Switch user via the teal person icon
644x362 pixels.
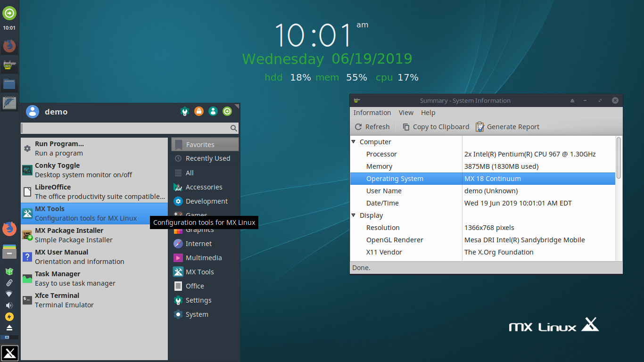tap(213, 111)
